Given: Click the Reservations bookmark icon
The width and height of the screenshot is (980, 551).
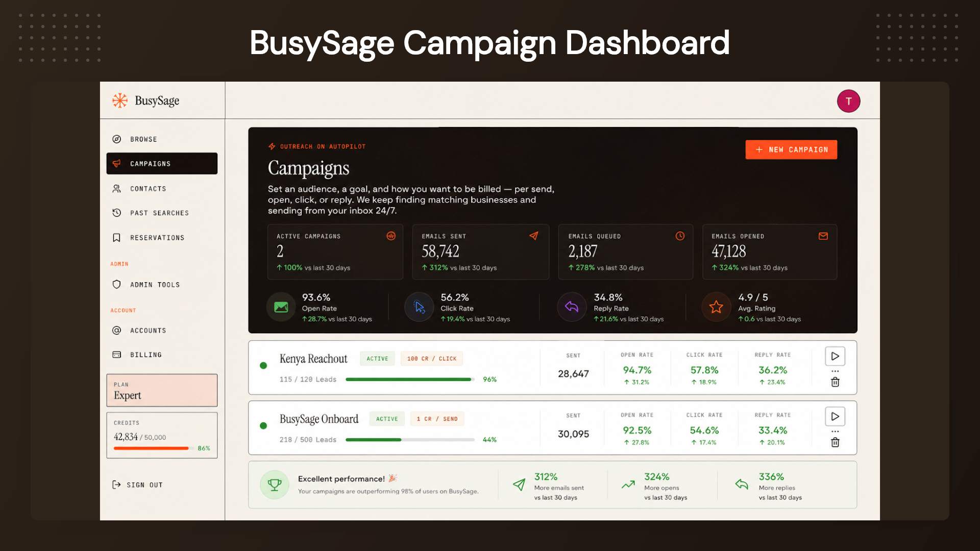Looking at the screenshot, I should tap(117, 238).
